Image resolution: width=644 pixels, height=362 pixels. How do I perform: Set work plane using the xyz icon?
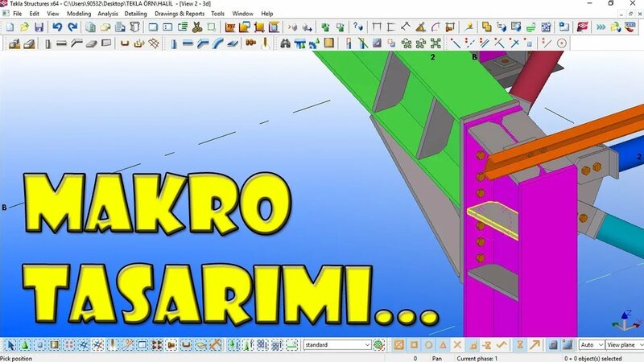point(229,27)
